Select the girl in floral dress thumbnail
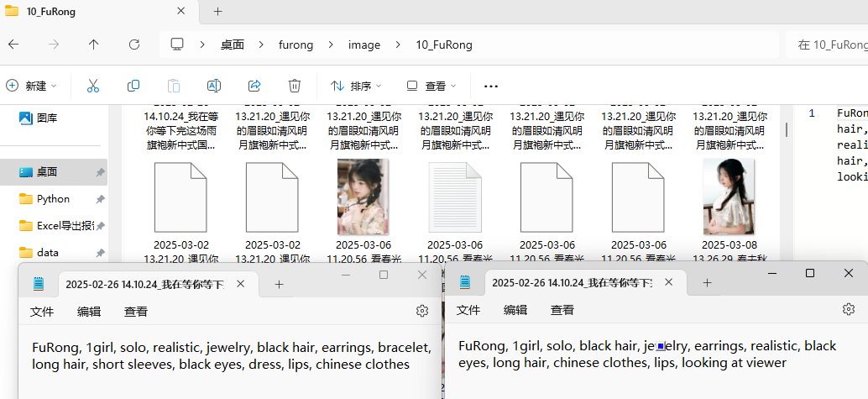The image size is (868, 399). tap(363, 197)
